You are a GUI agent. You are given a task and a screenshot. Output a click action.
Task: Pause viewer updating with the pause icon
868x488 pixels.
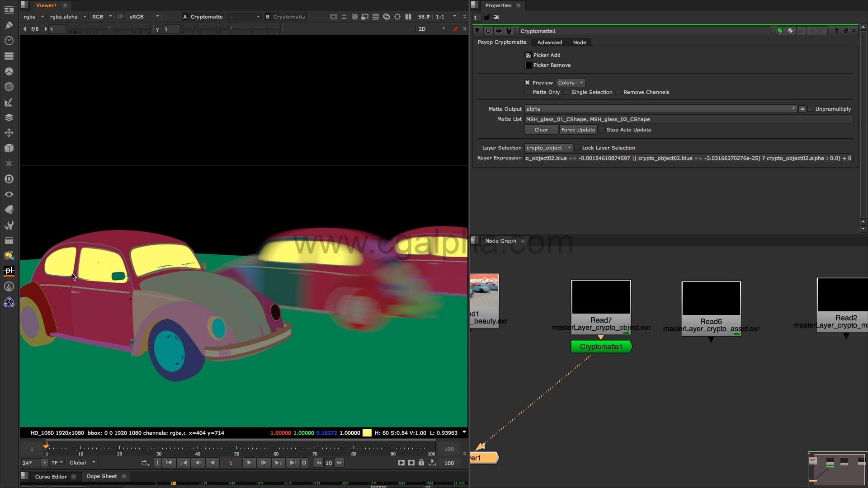click(408, 17)
